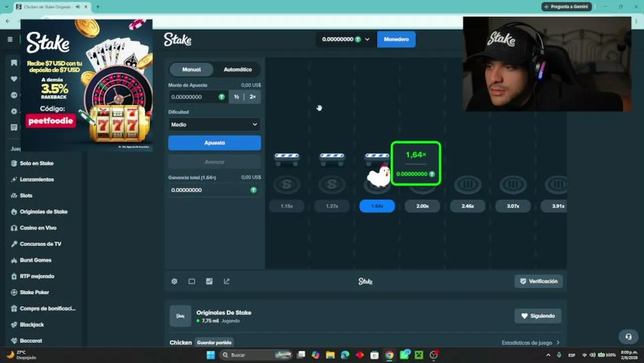Click the Originales De Stake provider thumbnail
Image resolution: width=644 pixels, height=363 pixels.
[180, 316]
